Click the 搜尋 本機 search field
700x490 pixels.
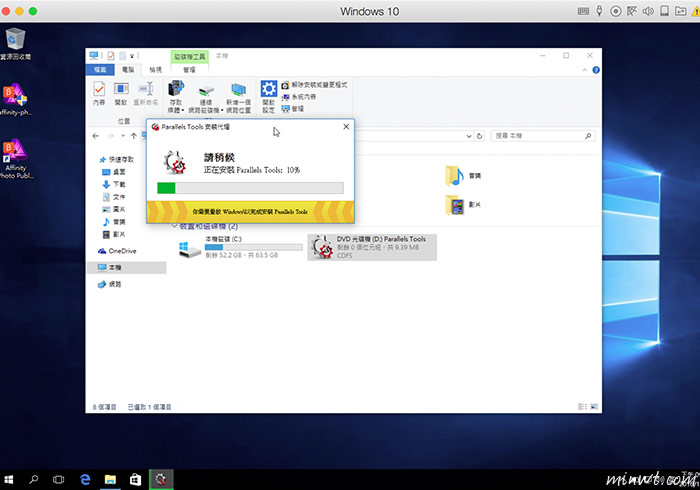click(543, 136)
